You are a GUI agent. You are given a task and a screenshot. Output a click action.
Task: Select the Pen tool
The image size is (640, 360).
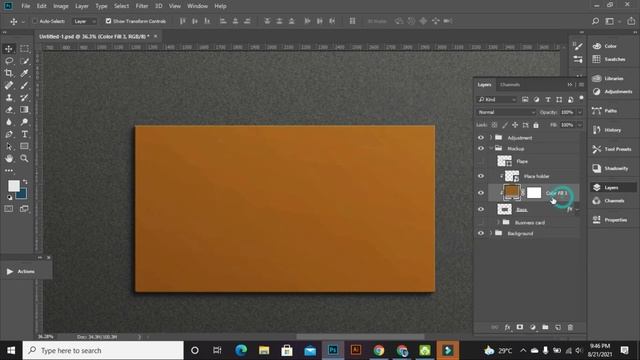[9, 134]
